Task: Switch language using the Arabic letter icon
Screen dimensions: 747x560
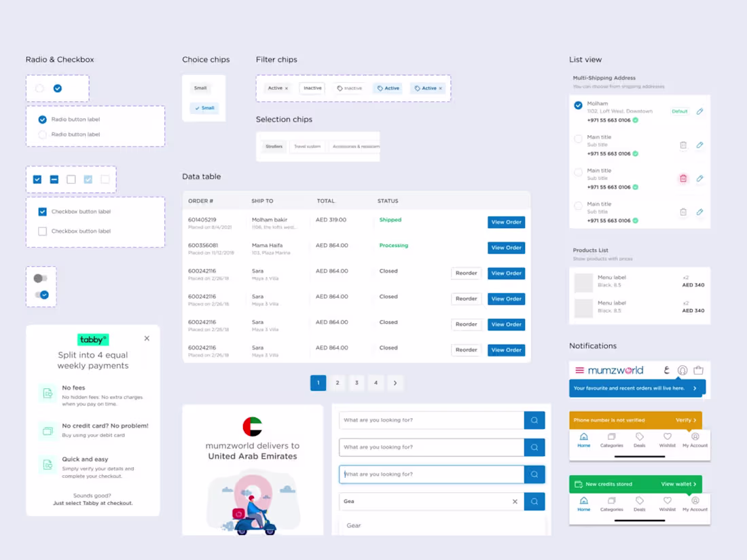Action: pyautogui.click(x=667, y=370)
